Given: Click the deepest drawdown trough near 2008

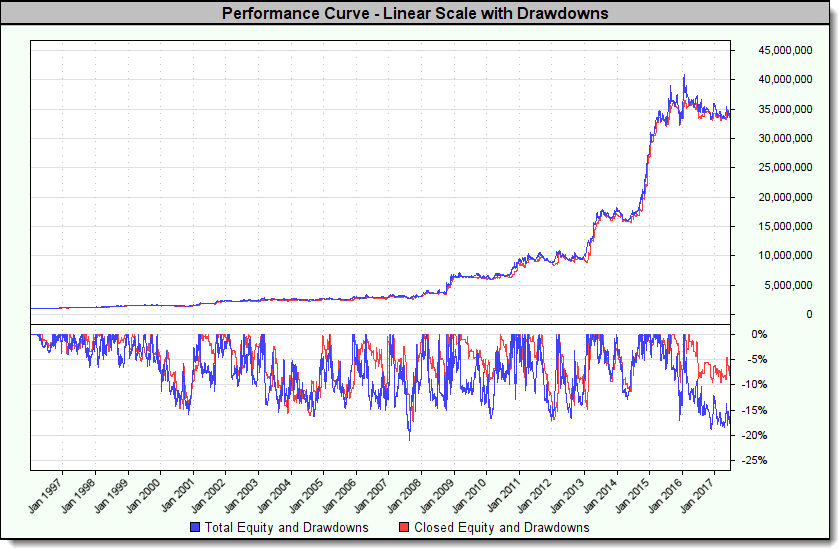Looking at the screenshot, I should pos(409,438).
